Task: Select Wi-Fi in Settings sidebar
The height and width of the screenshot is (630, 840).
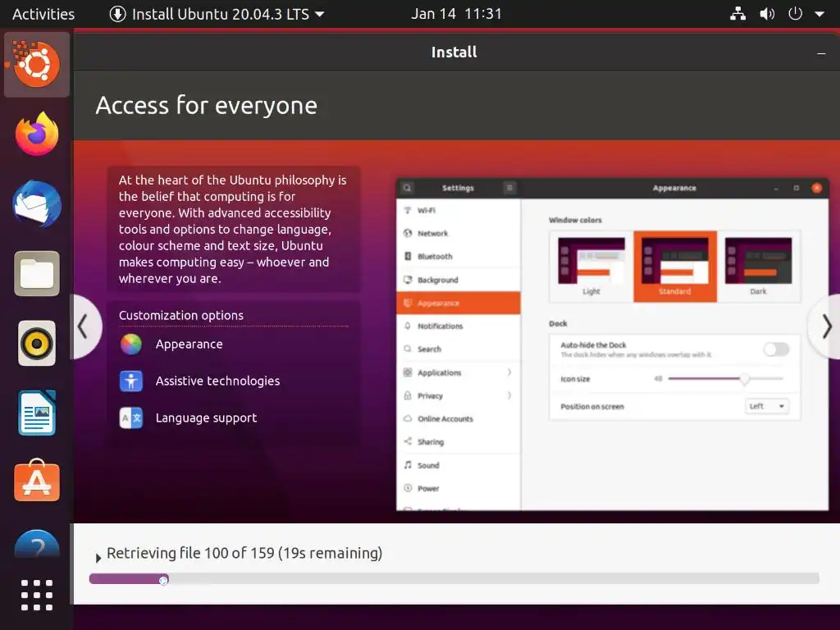Action: pos(458,210)
